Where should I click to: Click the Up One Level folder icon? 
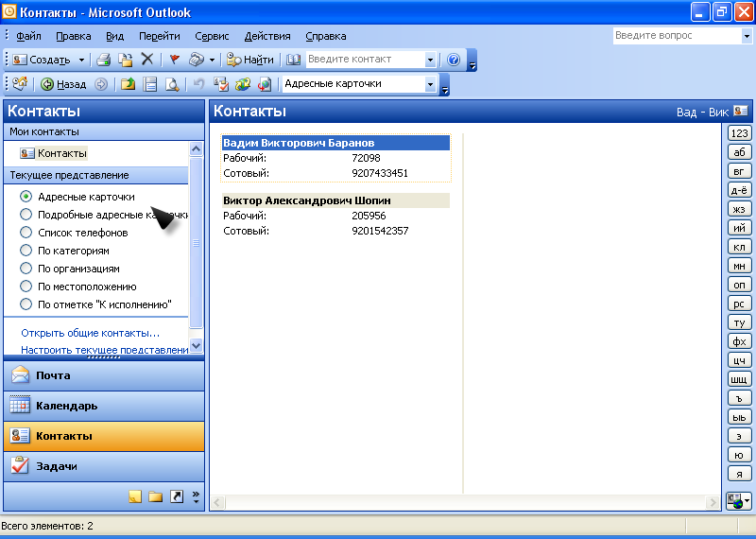click(x=128, y=84)
